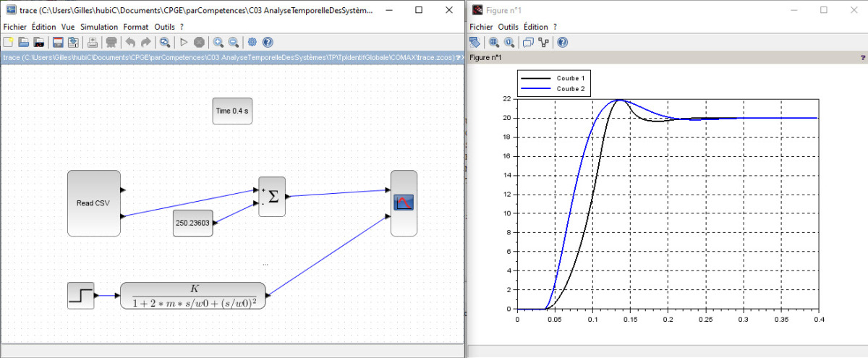Select the Time 0.4 s block
This screenshot has width=868, height=358.
(x=232, y=111)
